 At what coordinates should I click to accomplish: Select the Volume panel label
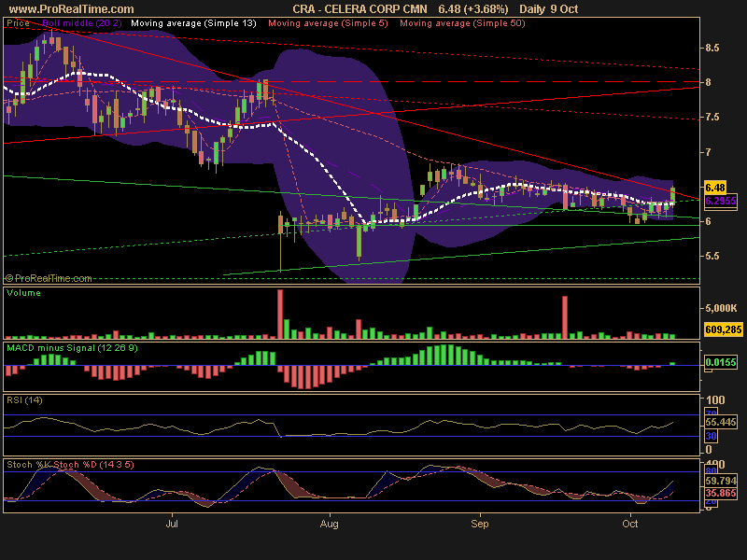(23, 293)
